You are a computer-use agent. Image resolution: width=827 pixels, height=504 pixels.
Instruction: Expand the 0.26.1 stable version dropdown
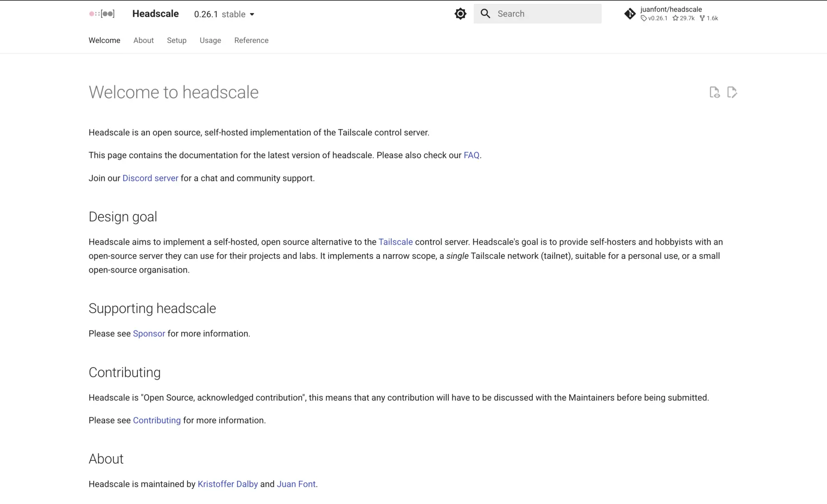224,14
